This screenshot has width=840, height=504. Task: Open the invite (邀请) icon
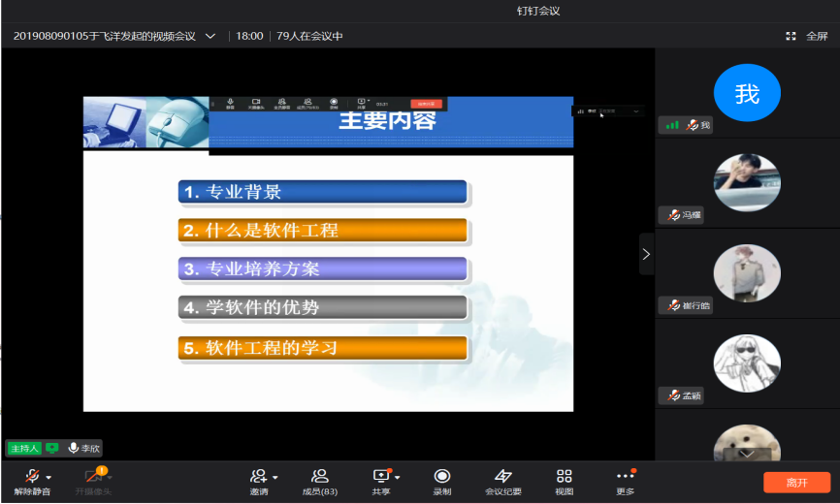coord(258,476)
